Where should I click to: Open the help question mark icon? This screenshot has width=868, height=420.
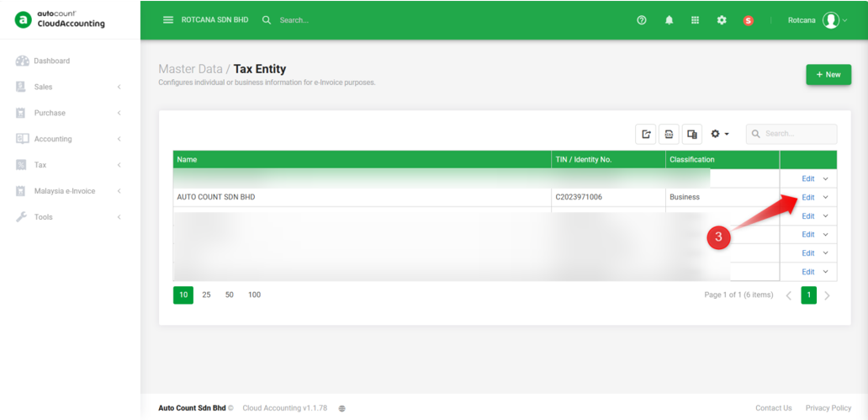tap(642, 20)
